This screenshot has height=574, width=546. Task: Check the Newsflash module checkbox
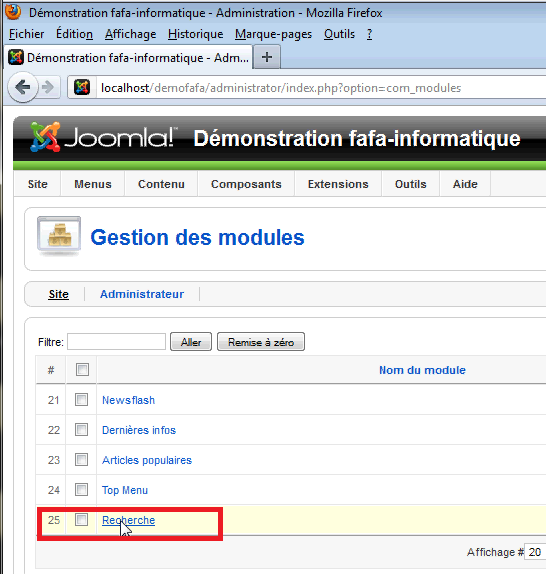click(x=82, y=399)
